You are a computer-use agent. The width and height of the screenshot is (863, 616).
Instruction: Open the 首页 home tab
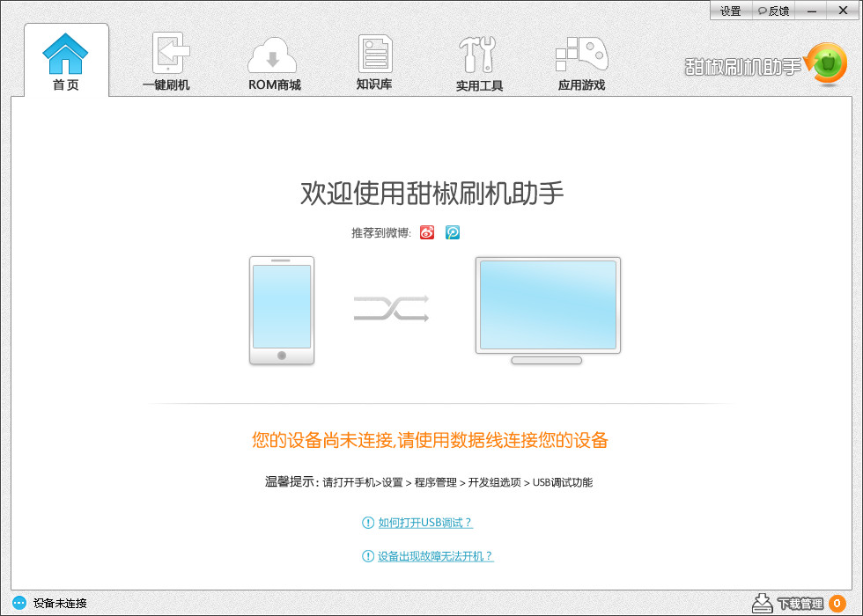(x=66, y=61)
